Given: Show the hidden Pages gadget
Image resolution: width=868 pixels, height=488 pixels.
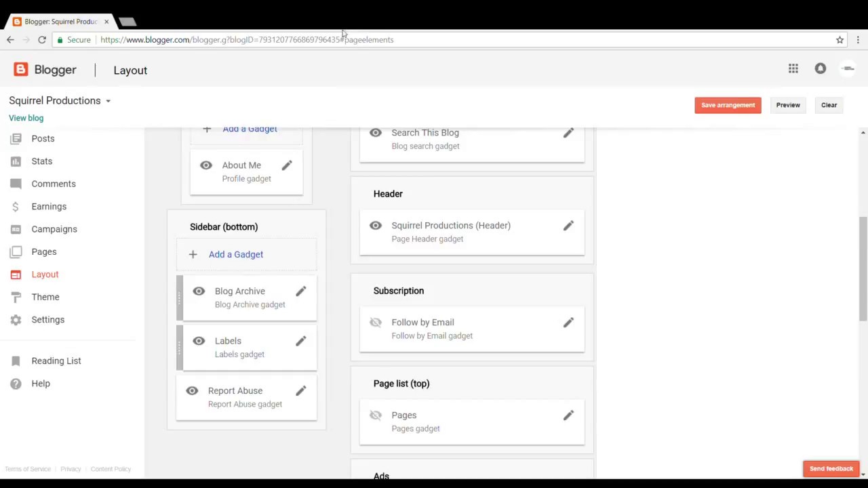Looking at the screenshot, I should pyautogui.click(x=376, y=415).
